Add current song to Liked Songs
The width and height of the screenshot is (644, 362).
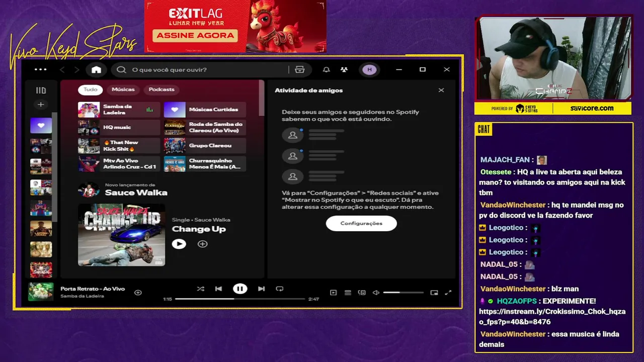[x=138, y=292]
